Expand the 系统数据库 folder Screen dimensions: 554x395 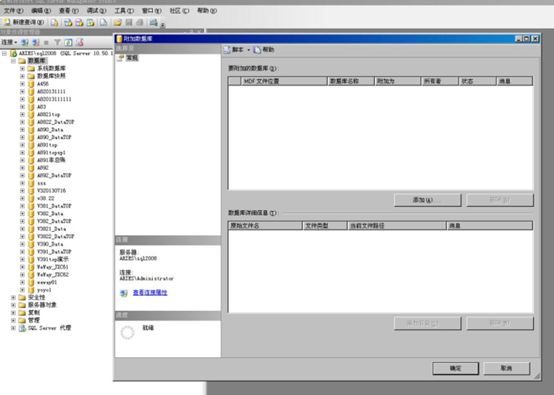(x=22, y=69)
